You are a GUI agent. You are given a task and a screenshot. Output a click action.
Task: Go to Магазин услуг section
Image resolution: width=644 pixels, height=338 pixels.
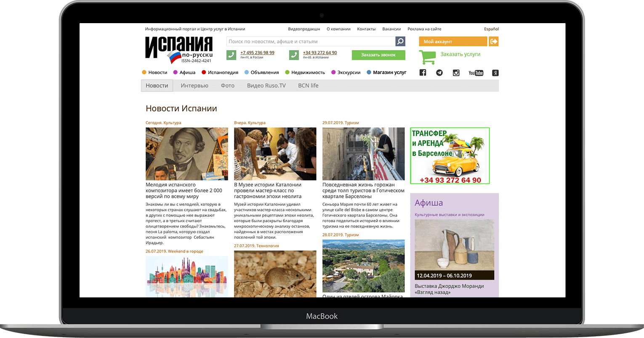[x=387, y=72]
